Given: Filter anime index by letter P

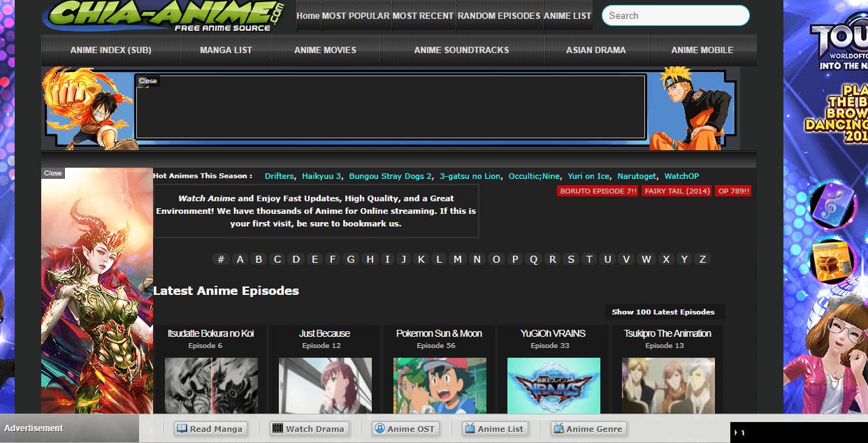Looking at the screenshot, I should (515, 259).
